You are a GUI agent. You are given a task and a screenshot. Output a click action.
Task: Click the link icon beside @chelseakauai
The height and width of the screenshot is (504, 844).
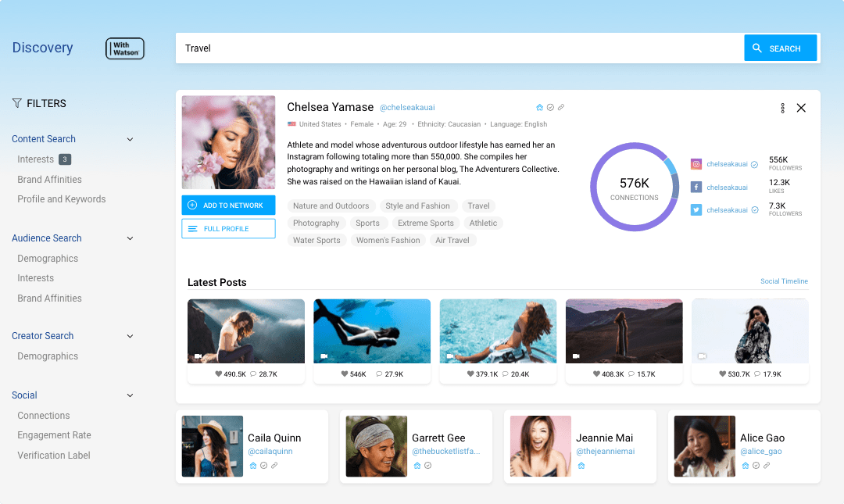pyautogui.click(x=561, y=107)
